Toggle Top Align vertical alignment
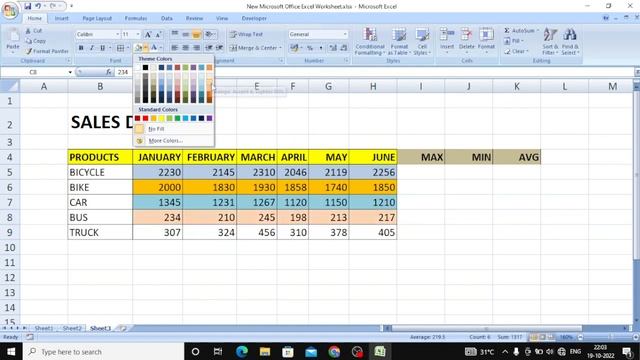The image size is (640, 360). [174, 35]
